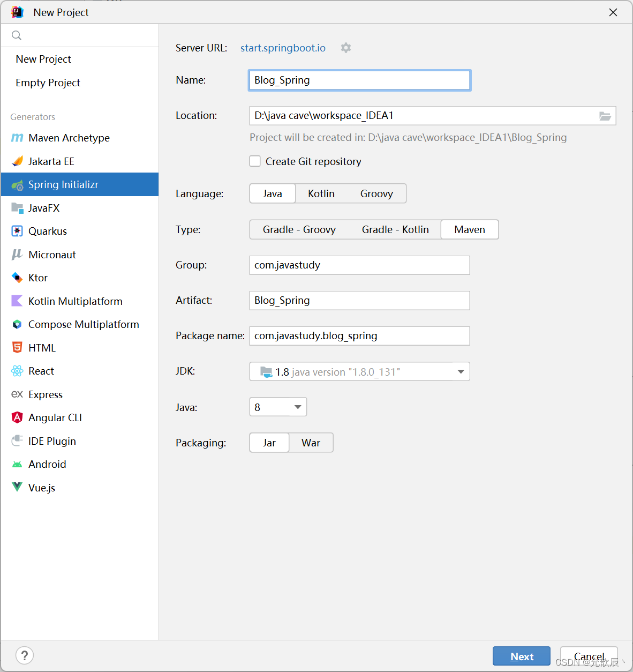Click the Express ex icon
Image resolution: width=633 pixels, height=672 pixels.
tap(17, 394)
